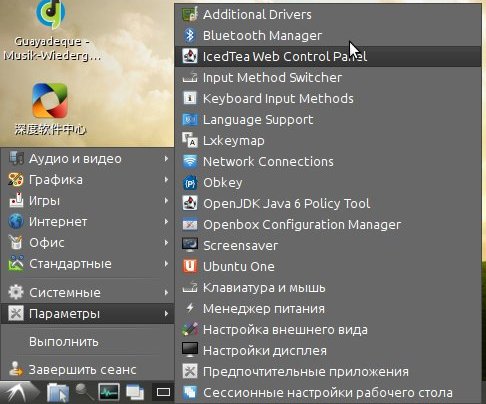Open IcedTea Web Control Panel entry

click(x=328, y=56)
